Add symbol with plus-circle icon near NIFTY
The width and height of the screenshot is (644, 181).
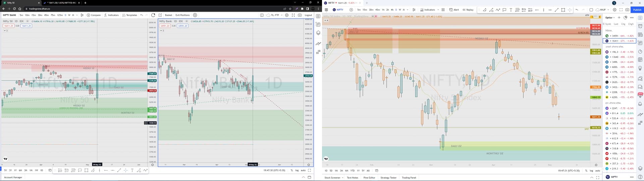coord(351,10)
